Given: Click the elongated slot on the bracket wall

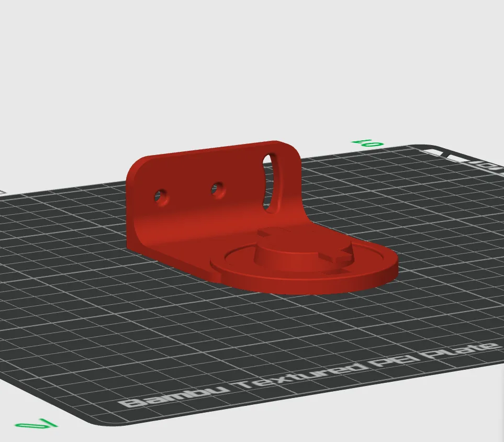Looking at the screenshot, I should [267, 178].
